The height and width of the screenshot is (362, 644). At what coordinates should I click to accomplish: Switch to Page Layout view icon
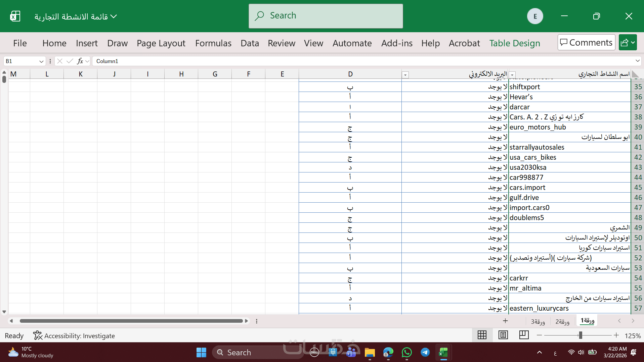click(503, 335)
